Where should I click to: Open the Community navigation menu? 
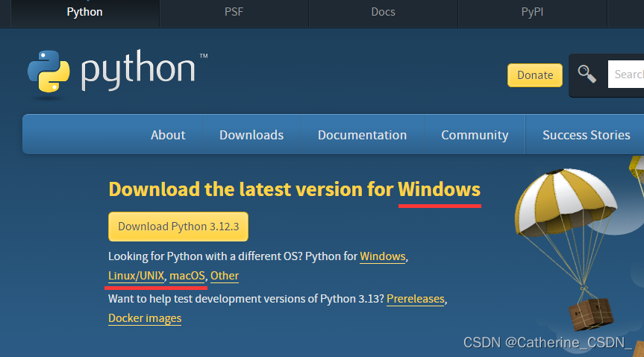475,135
